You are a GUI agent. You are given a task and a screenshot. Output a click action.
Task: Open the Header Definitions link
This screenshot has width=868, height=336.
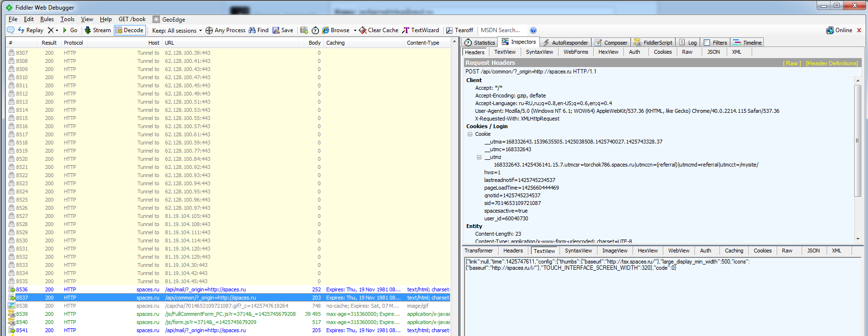pyautogui.click(x=831, y=63)
